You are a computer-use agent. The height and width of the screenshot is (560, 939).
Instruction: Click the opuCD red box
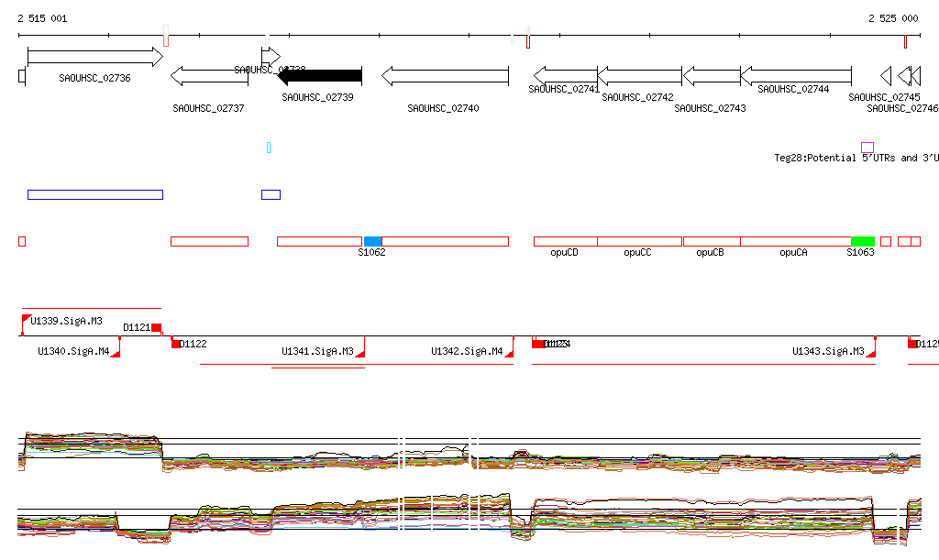point(565,241)
